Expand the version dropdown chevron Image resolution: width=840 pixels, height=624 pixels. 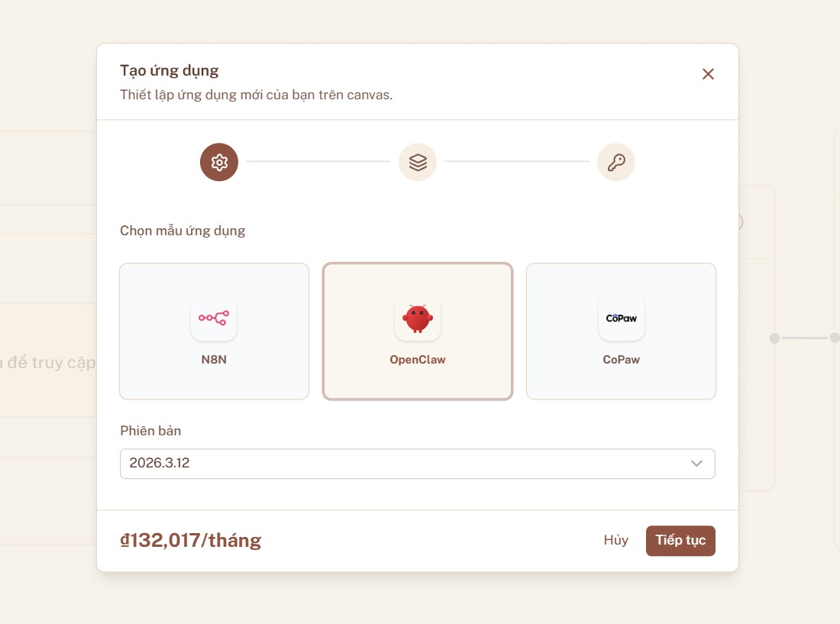(x=696, y=464)
